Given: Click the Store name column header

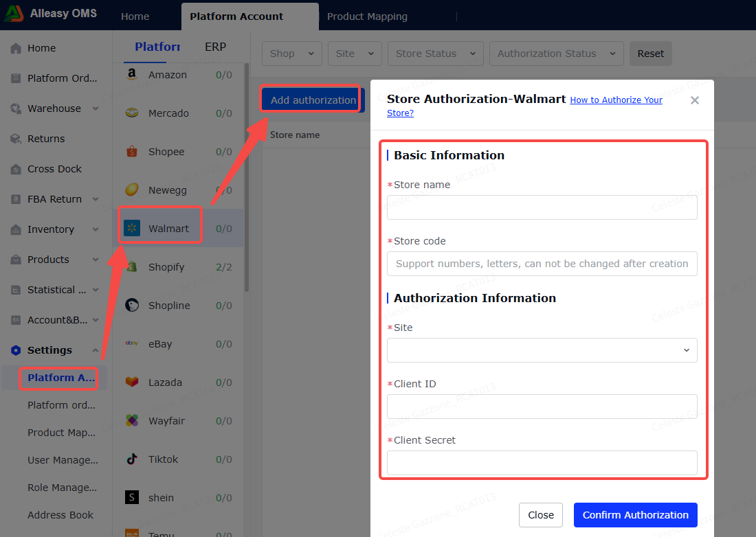Looking at the screenshot, I should [x=295, y=135].
